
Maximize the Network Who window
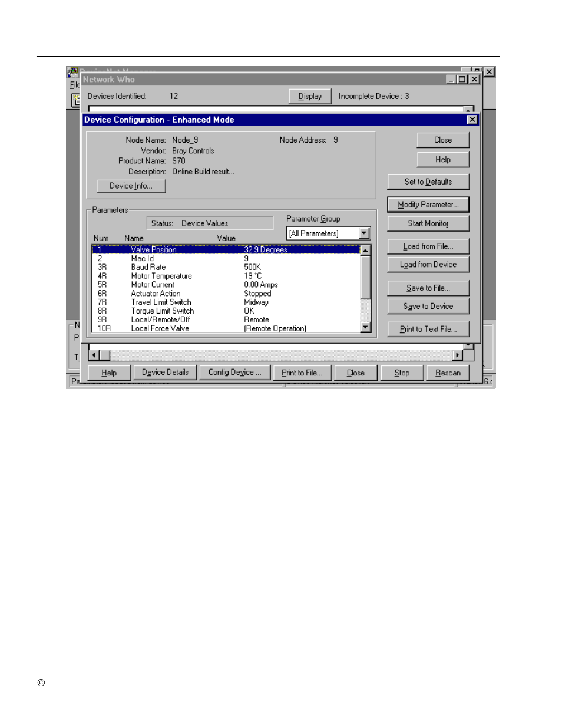click(462, 79)
